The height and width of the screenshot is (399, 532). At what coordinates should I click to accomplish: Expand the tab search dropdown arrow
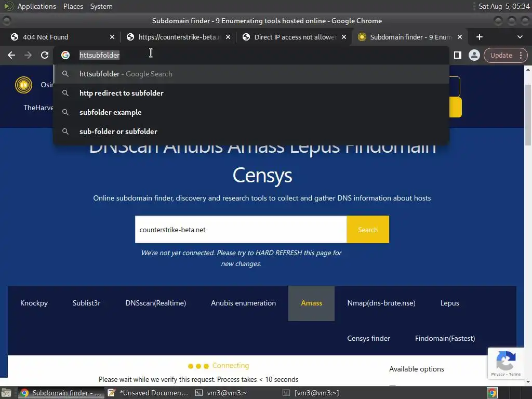(520, 37)
